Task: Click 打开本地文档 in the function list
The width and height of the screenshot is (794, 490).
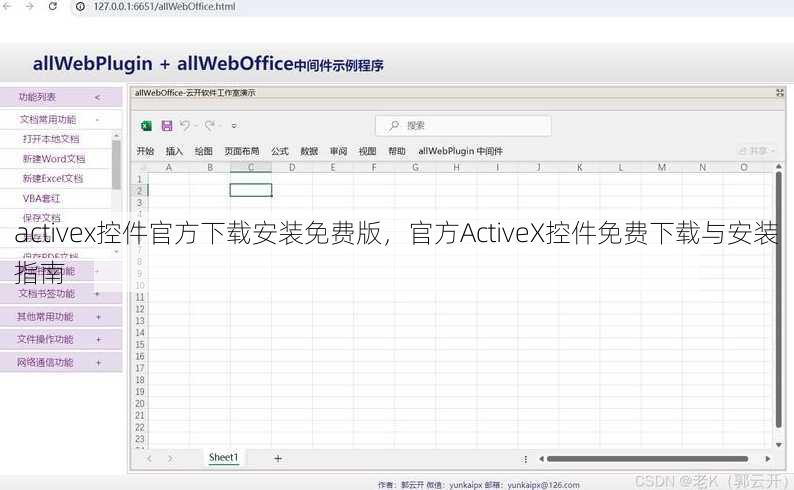Action: tap(51, 139)
